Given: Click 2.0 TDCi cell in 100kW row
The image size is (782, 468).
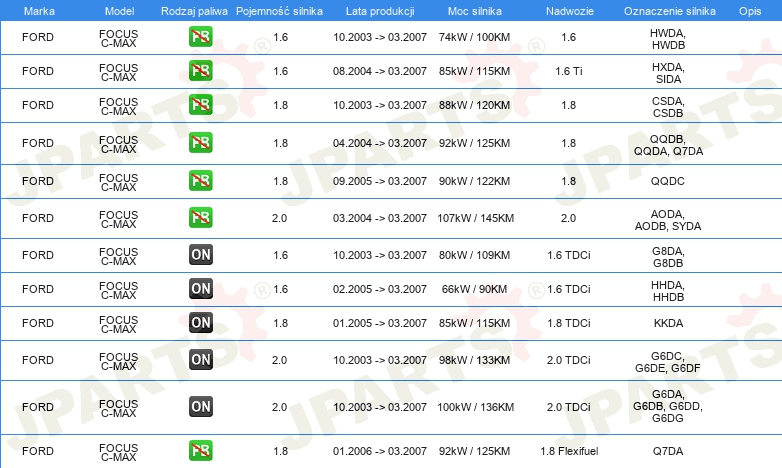Looking at the screenshot, I should [x=569, y=407].
